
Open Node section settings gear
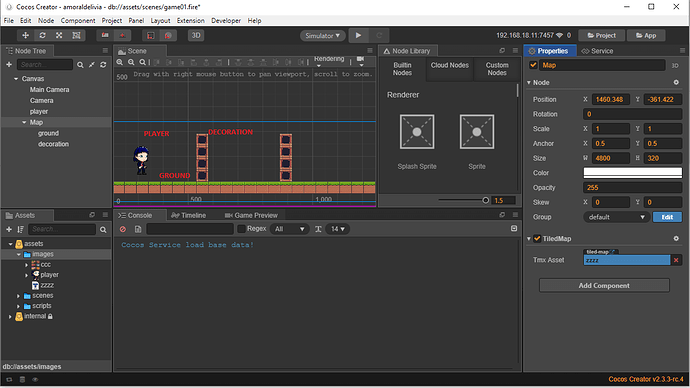[676, 82]
